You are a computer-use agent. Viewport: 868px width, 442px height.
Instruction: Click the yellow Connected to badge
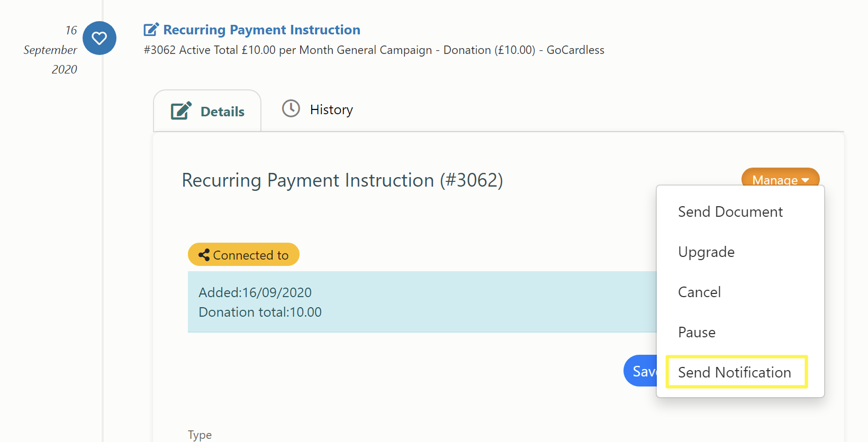(243, 255)
